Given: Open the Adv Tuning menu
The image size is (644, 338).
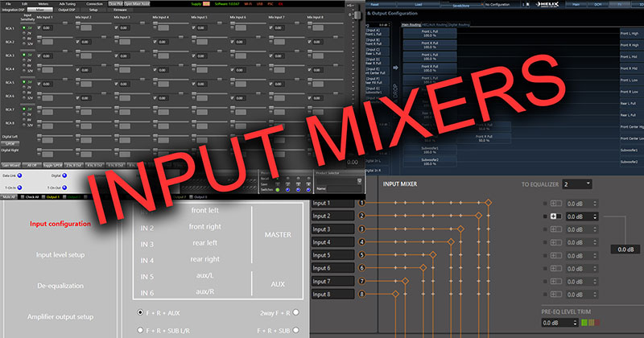Looking at the screenshot, I should click(x=68, y=4).
